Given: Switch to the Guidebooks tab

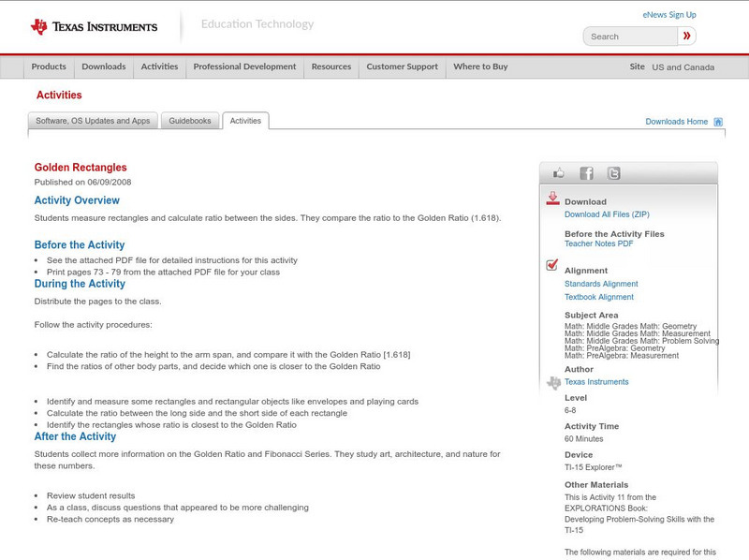Looking at the screenshot, I should 190,121.
